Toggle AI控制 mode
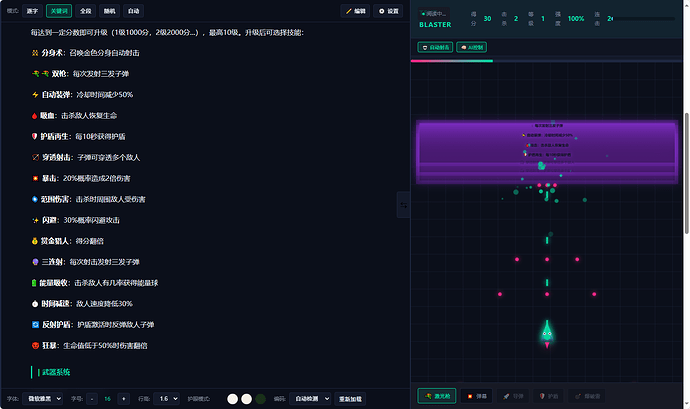The height and width of the screenshot is (409, 690). (x=471, y=47)
